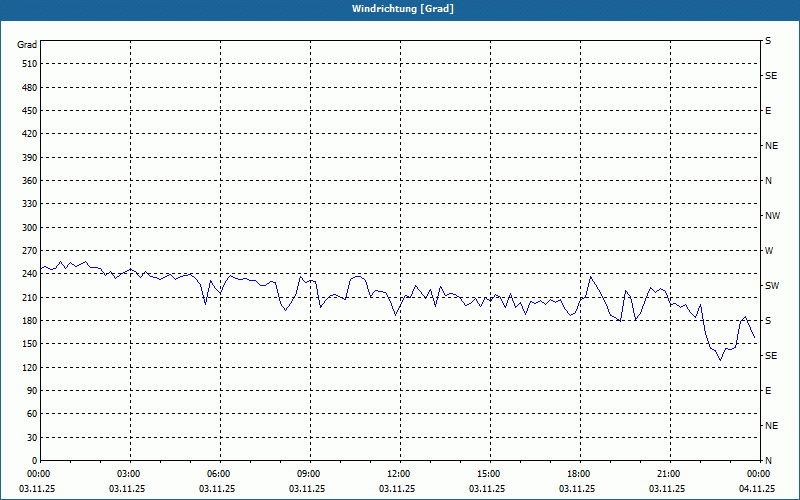
Task: Click the 90 degree axis label
Action: point(32,391)
